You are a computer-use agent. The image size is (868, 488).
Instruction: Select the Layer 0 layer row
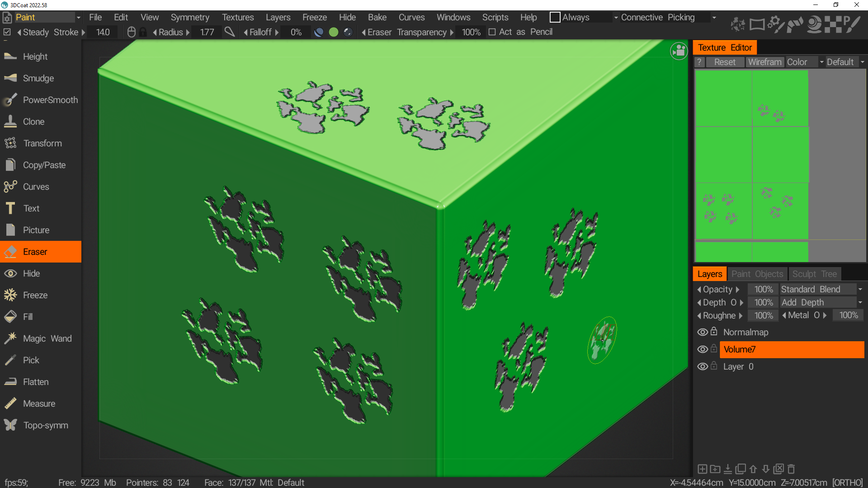[792, 366]
